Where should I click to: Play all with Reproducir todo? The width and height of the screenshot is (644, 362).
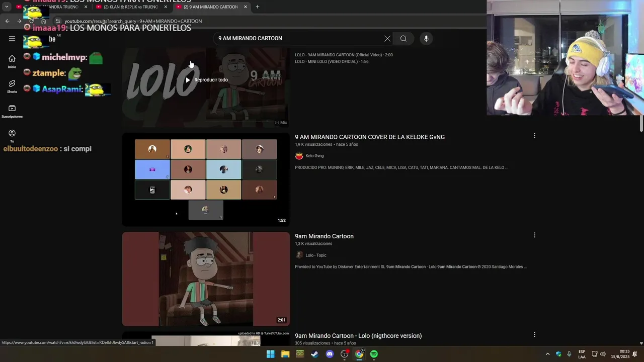pos(206,80)
